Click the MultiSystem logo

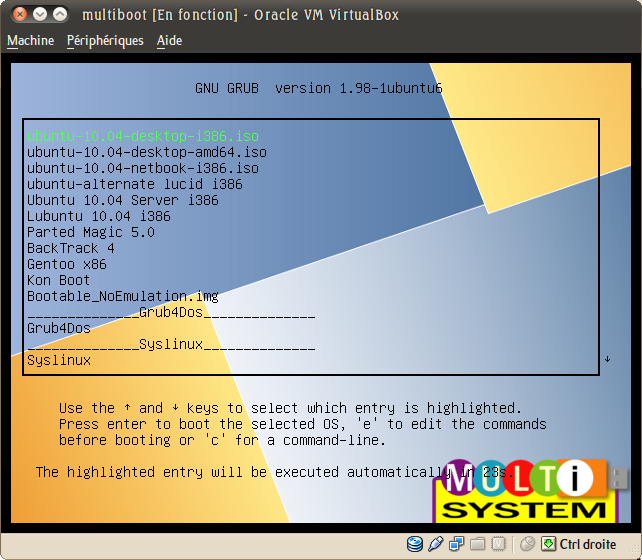(530, 491)
